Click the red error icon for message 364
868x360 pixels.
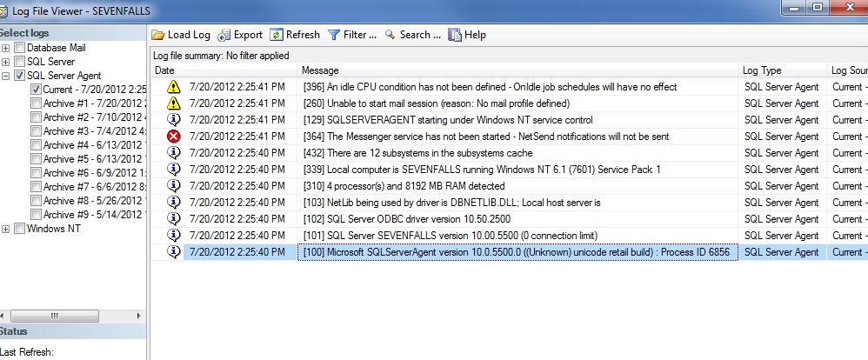tap(173, 137)
